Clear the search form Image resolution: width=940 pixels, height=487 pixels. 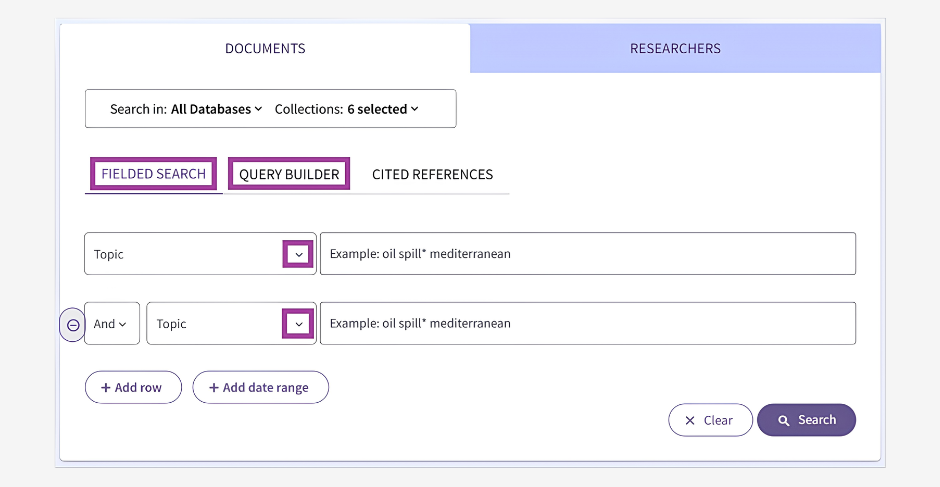pos(710,420)
